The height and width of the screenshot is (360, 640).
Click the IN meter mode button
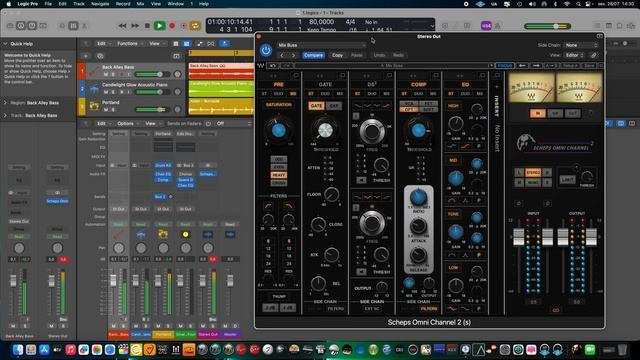538,113
